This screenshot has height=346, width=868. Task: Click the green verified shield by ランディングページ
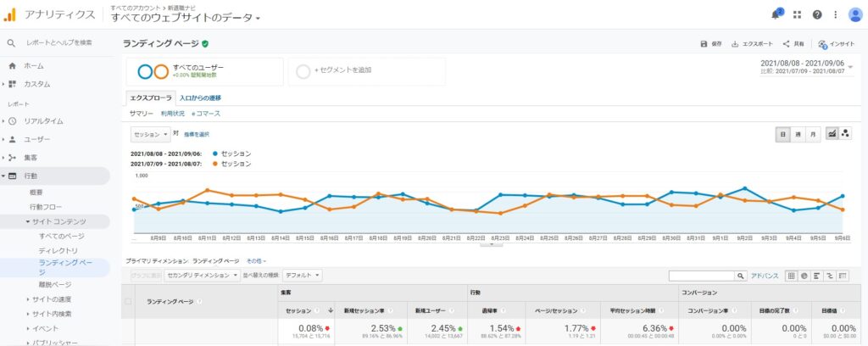click(205, 44)
